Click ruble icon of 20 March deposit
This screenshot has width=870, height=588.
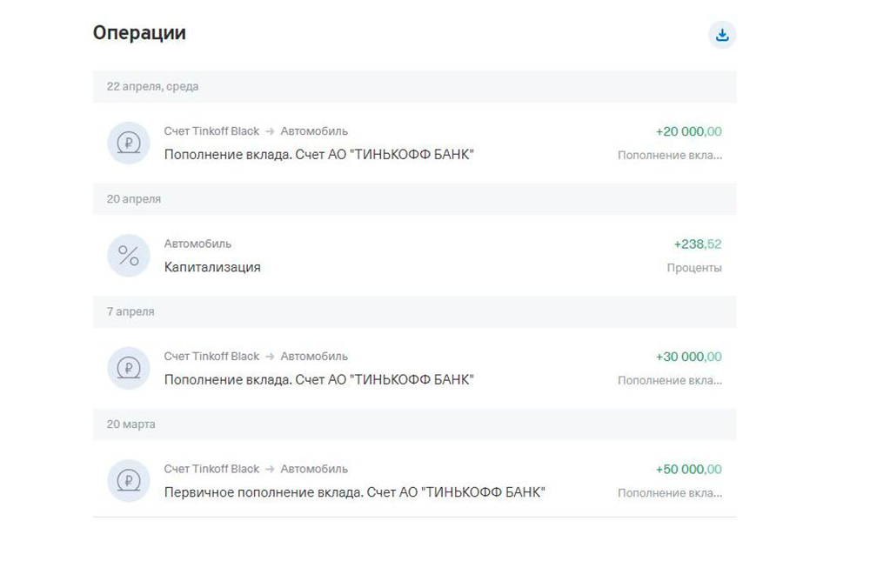pyautogui.click(x=129, y=481)
